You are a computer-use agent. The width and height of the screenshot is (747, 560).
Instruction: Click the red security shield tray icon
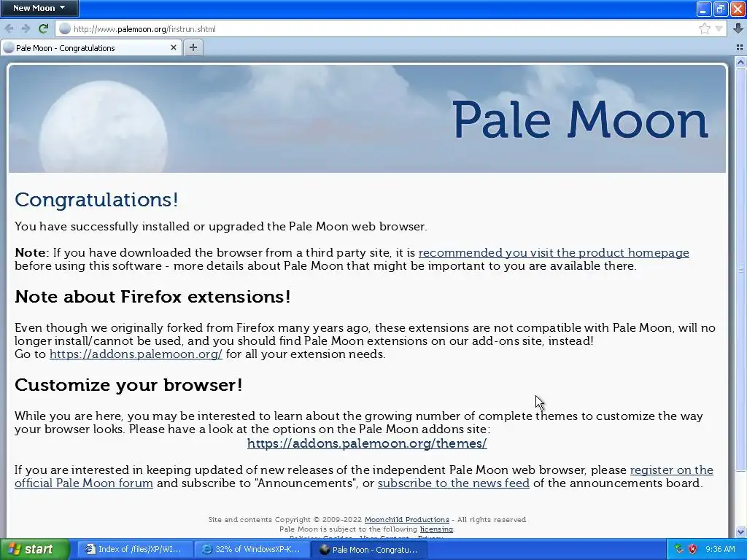click(x=693, y=550)
